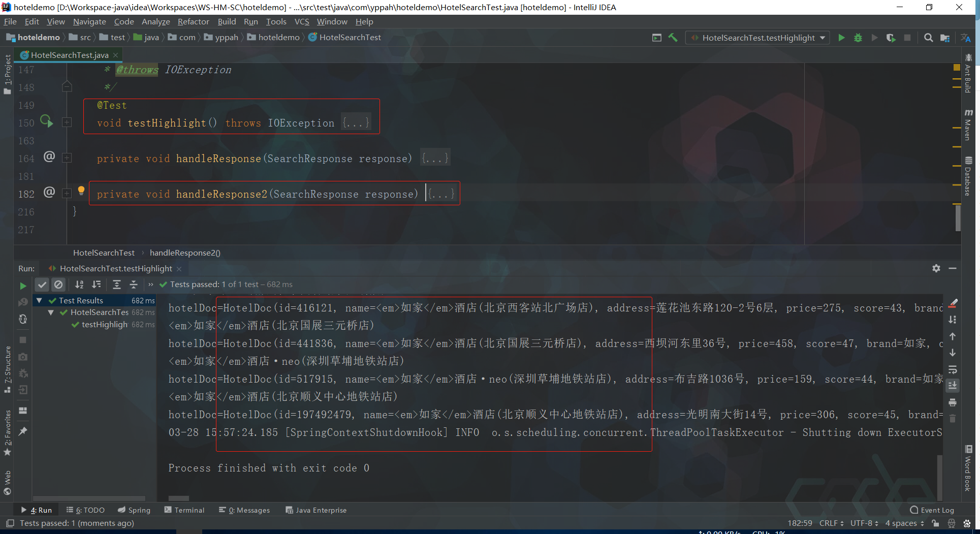
Task: Open Search Everywhere magnifier icon
Action: 928,38
